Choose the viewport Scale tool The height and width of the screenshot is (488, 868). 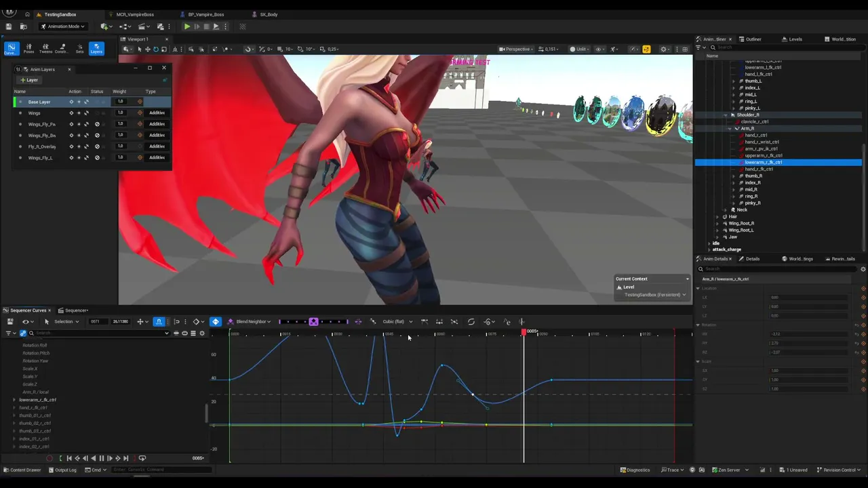click(x=163, y=49)
